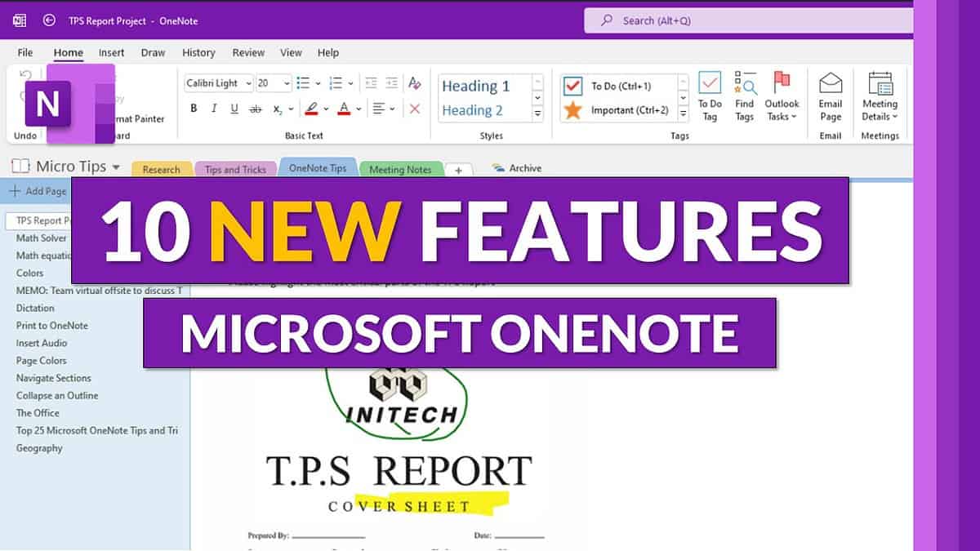The image size is (980, 551).
Task: Click the Outlook Tasks flag icon
Action: [782, 82]
